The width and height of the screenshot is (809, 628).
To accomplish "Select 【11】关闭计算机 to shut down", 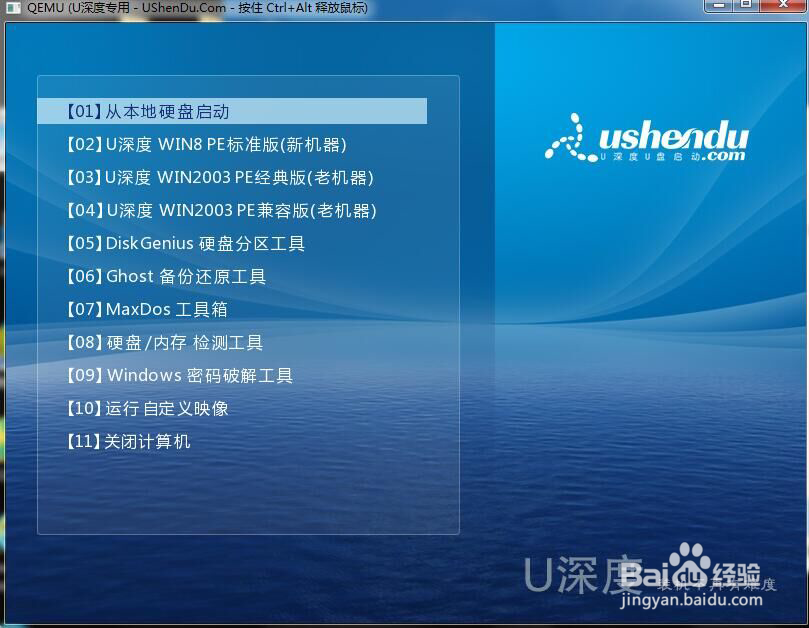I will pyautogui.click(x=128, y=441).
